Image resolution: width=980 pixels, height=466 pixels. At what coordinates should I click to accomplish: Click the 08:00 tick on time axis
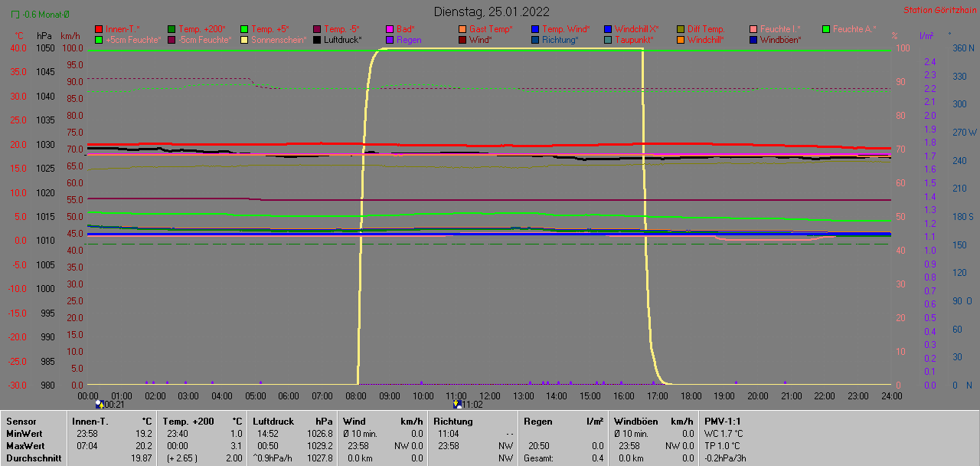coord(356,395)
